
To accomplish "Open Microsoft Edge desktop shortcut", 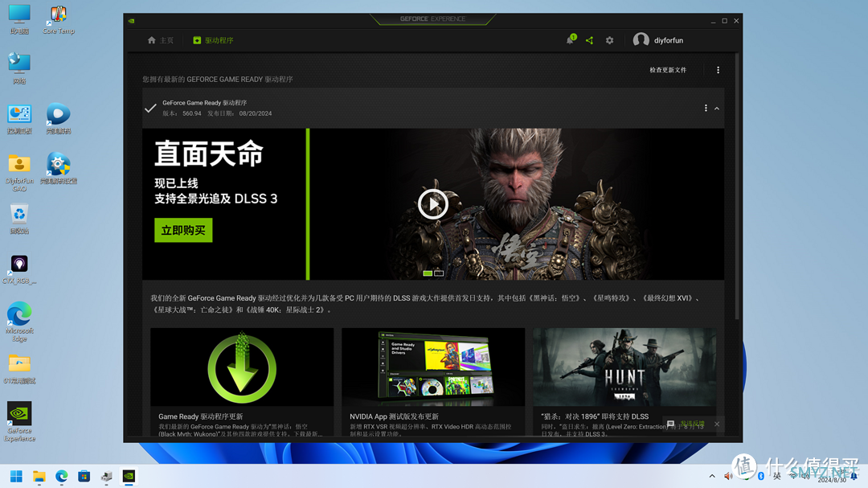I will 19,322.
